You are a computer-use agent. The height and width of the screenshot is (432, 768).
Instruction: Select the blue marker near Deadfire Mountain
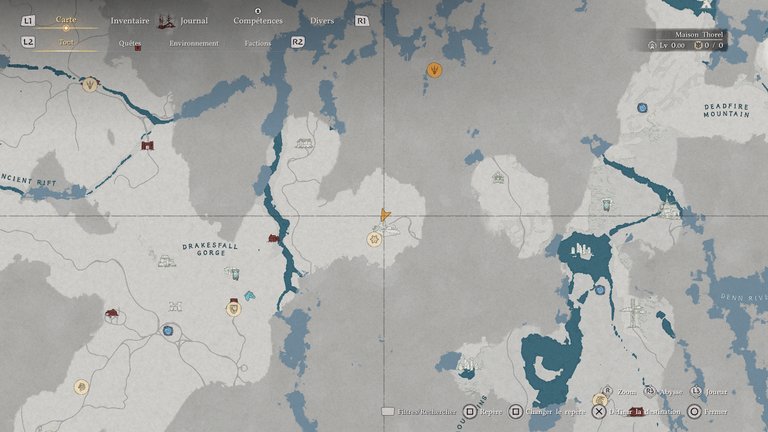(x=643, y=107)
